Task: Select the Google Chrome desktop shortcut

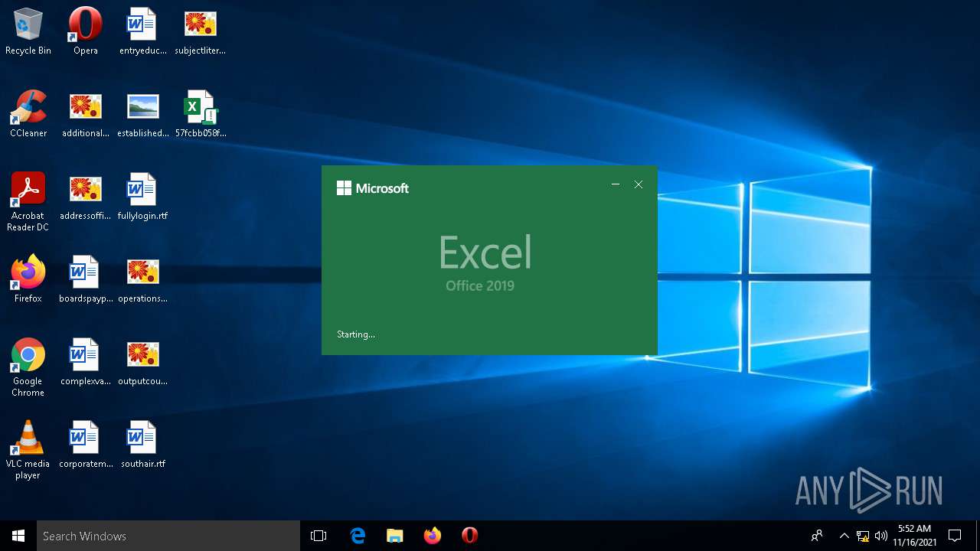Action: pos(28,367)
